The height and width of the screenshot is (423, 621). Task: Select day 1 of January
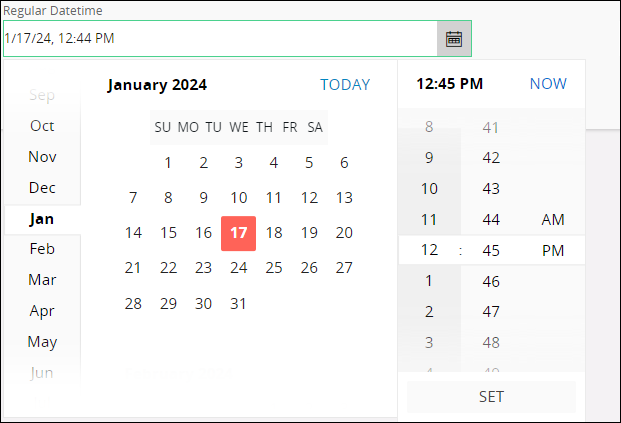tap(168, 163)
